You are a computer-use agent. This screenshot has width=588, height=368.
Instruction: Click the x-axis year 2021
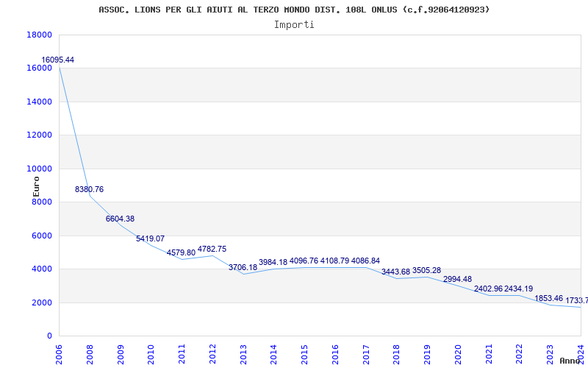[x=489, y=354]
